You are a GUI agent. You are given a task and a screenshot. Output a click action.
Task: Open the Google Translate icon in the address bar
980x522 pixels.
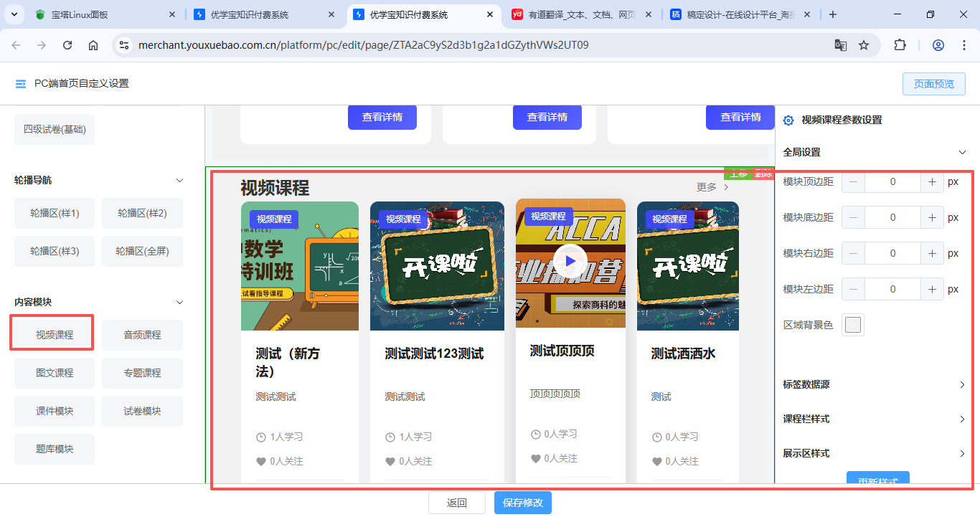(840, 45)
